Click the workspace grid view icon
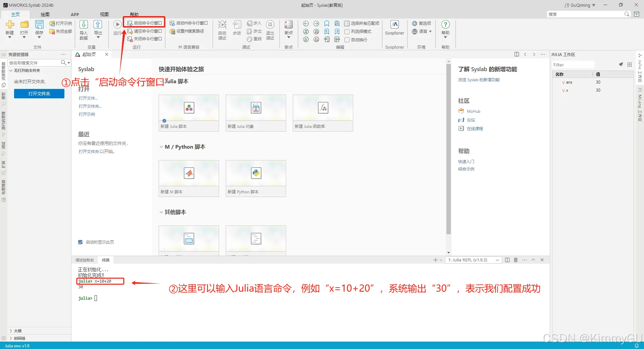This screenshot has width=644, height=349. [x=630, y=64]
